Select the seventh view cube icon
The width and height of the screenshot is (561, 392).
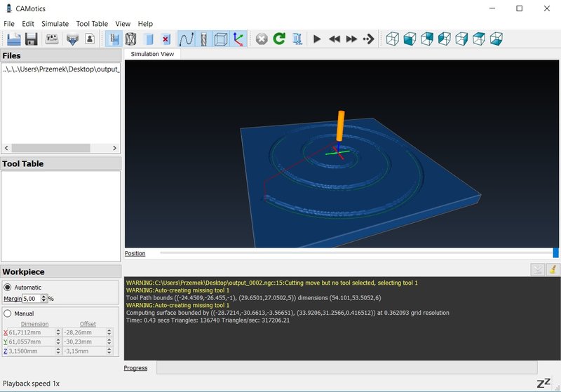pos(496,39)
